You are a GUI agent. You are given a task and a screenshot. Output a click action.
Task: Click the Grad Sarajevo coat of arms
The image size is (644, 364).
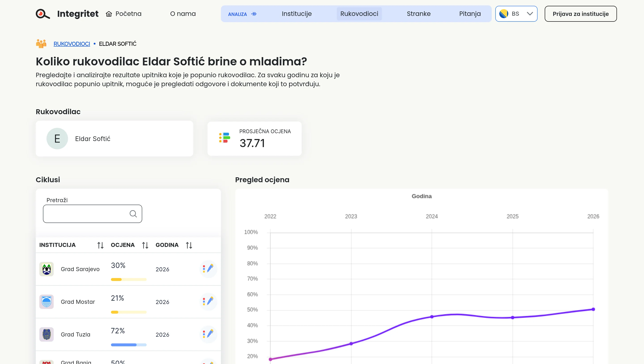pyautogui.click(x=47, y=269)
